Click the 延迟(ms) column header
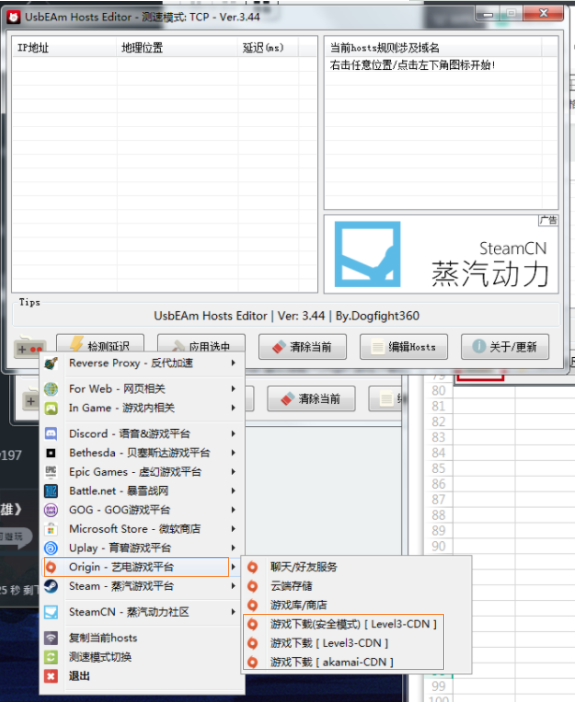Viewport: 587px width, 702px height. tap(268, 47)
